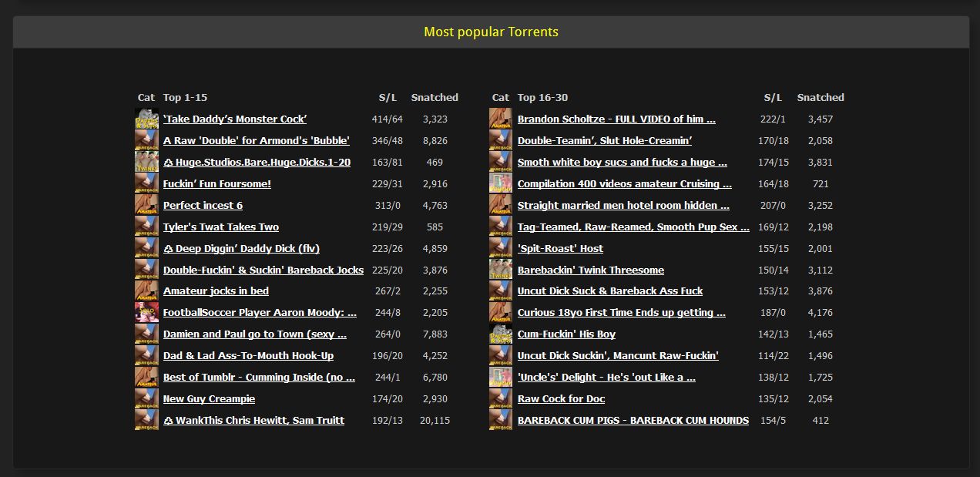Select the WankThis Chris Hewitt, Sam Truitt link
The image size is (980, 477).
coord(260,421)
